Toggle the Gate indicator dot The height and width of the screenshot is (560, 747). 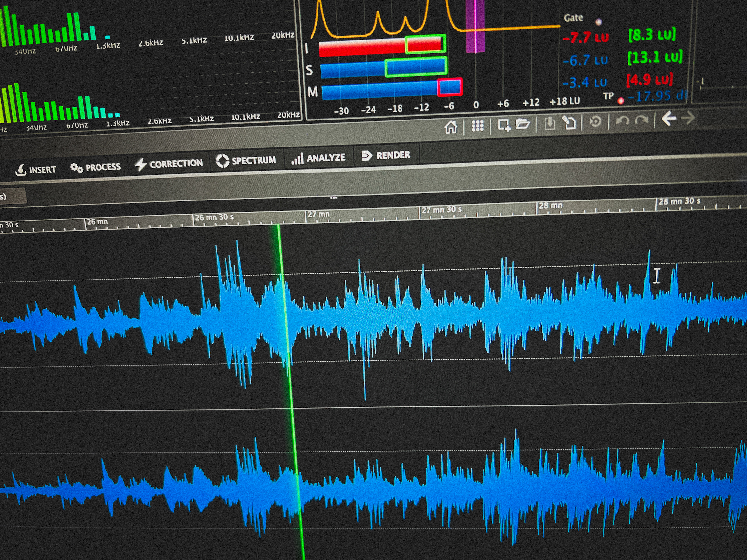click(x=599, y=22)
